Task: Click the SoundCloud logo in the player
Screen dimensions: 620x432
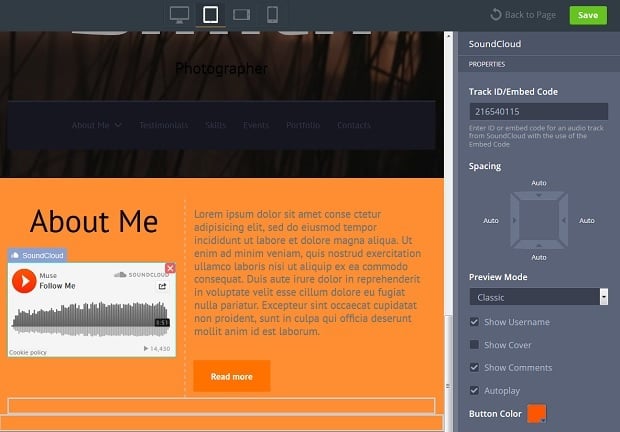Action: point(141,274)
